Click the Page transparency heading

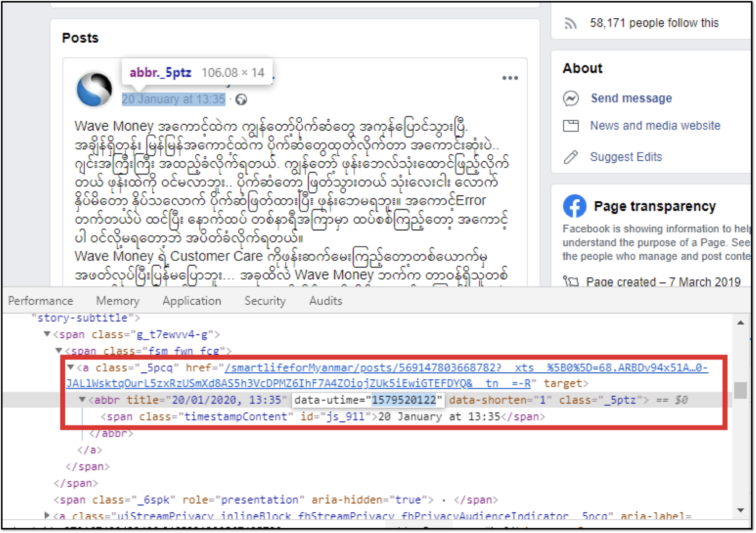tap(655, 206)
